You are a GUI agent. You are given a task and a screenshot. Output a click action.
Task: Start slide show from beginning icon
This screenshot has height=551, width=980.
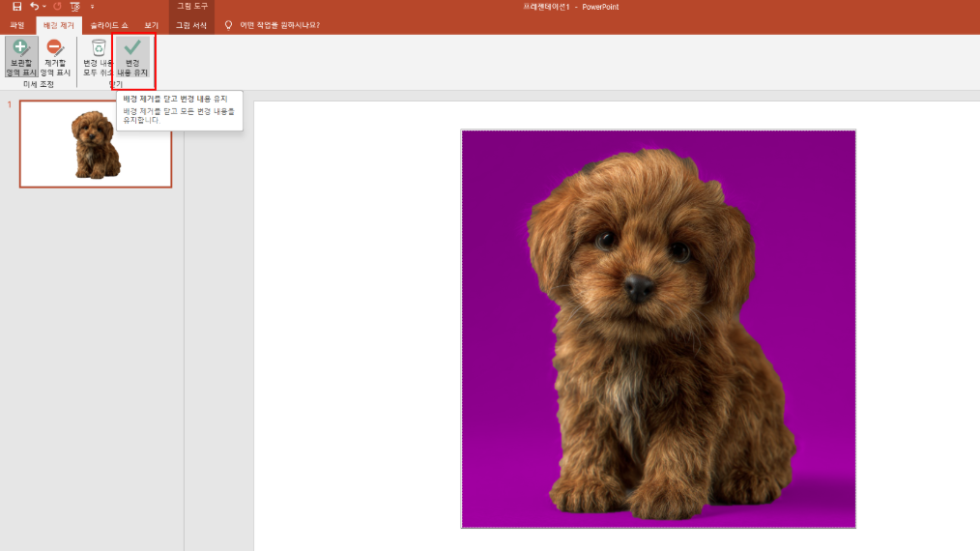(x=75, y=6)
